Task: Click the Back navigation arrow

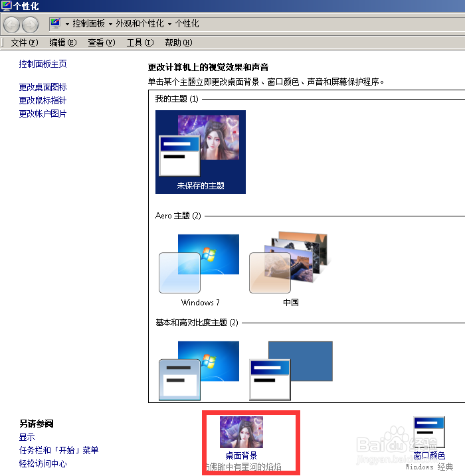Action: (12, 25)
